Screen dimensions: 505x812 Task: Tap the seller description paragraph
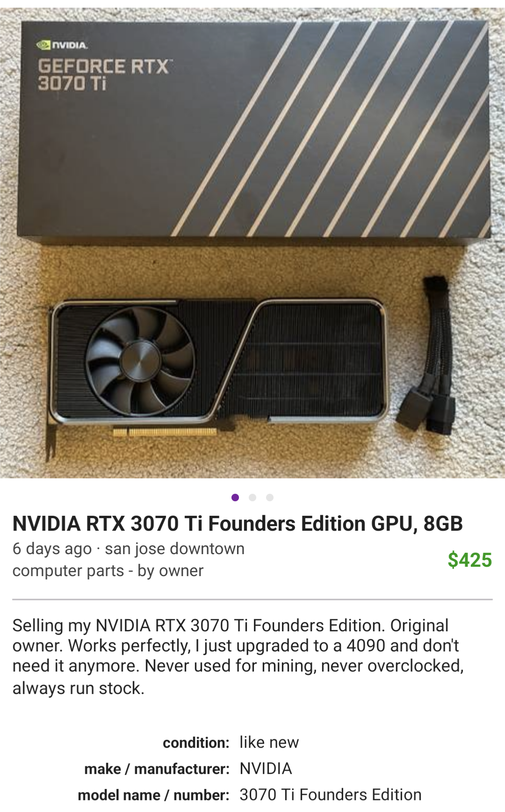[x=238, y=657]
